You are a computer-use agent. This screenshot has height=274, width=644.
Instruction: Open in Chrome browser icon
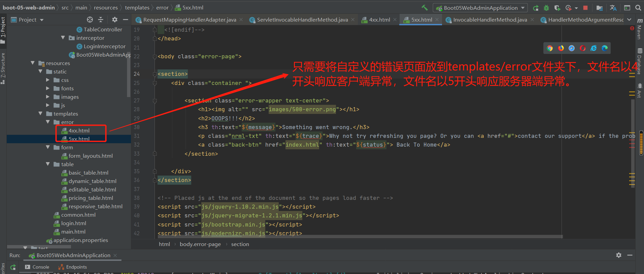click(550, 48)
